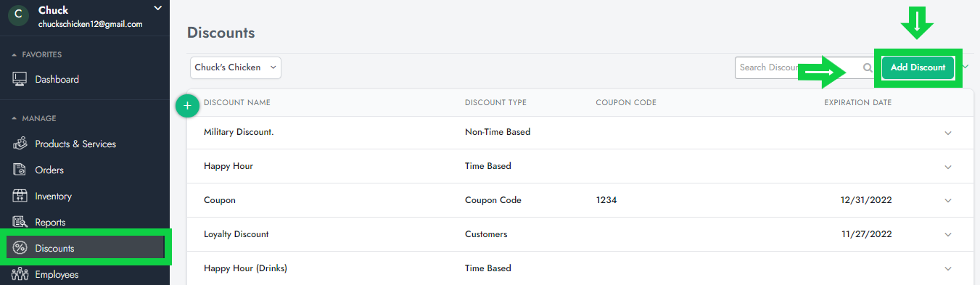Image resolution: width=980 pixels, height=285 pixels.
Task: Click the Dashboard monitor icon
Action: pyautogui.click(x=20, y=79)
